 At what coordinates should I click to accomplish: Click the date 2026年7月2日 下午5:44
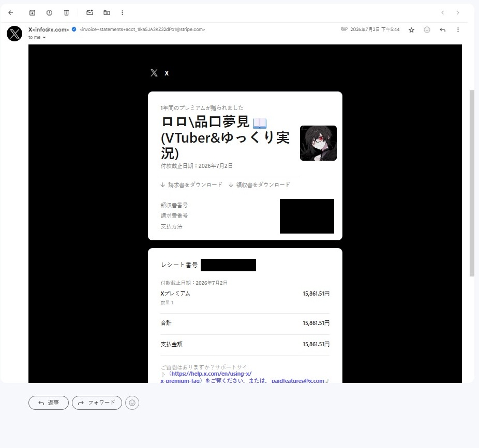click(375, 29)
